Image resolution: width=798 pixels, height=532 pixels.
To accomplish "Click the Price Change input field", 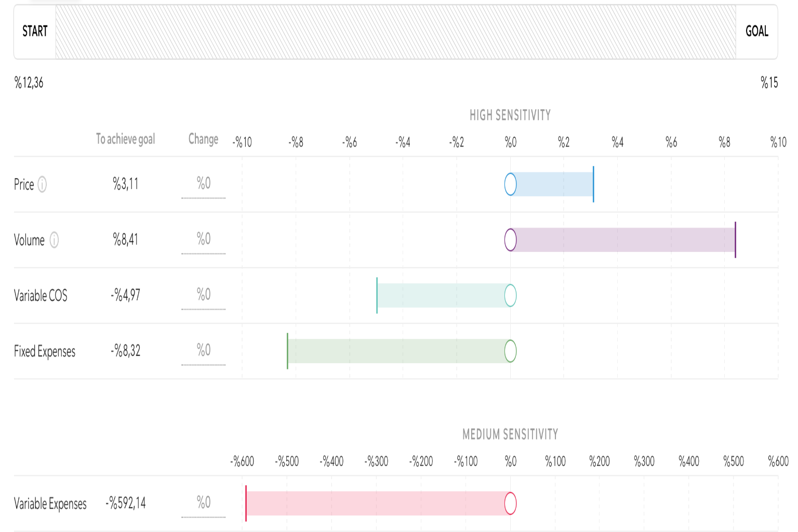I will (x=203, y=184).
